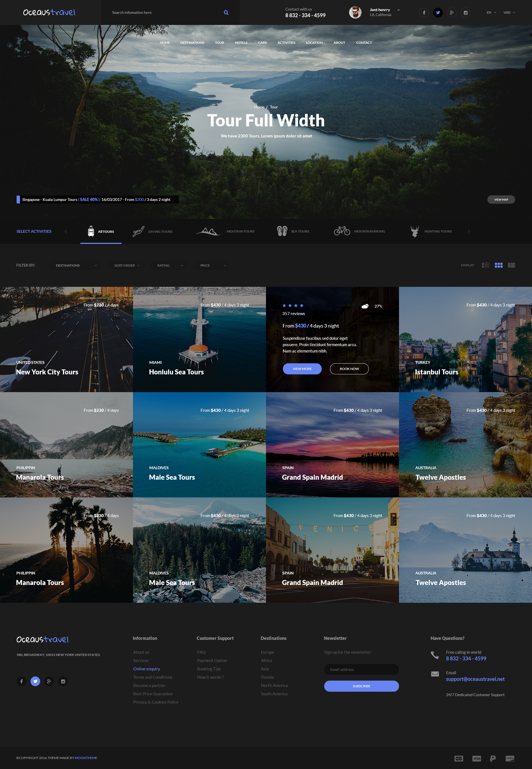
Task: Switch display to large thumbnail list view
Action: click(511, 265)
